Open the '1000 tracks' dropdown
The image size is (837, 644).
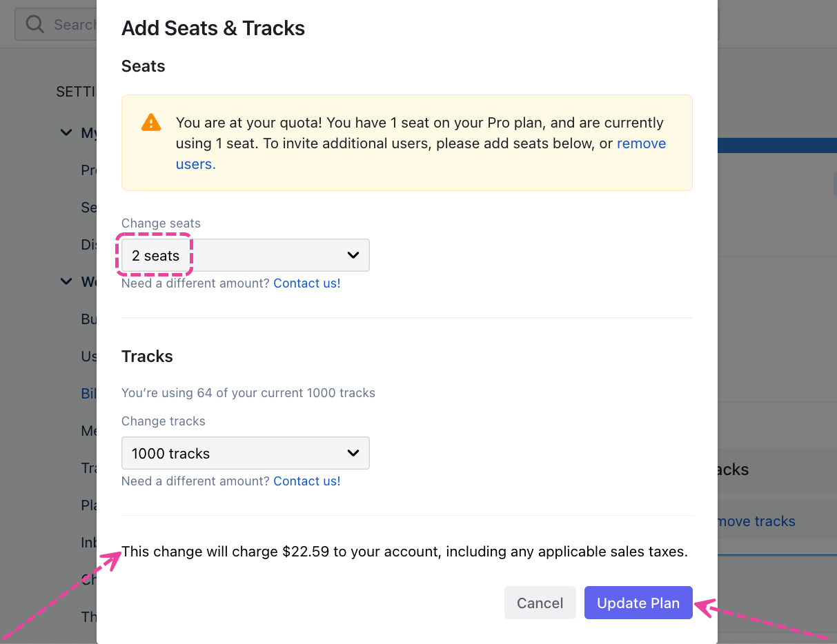click(245, 453)
